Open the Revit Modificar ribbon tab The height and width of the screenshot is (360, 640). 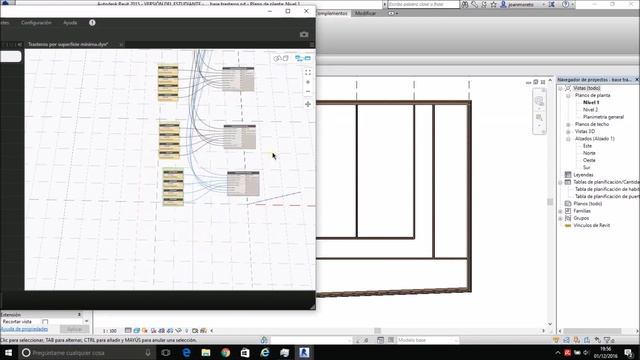[365, 13]
